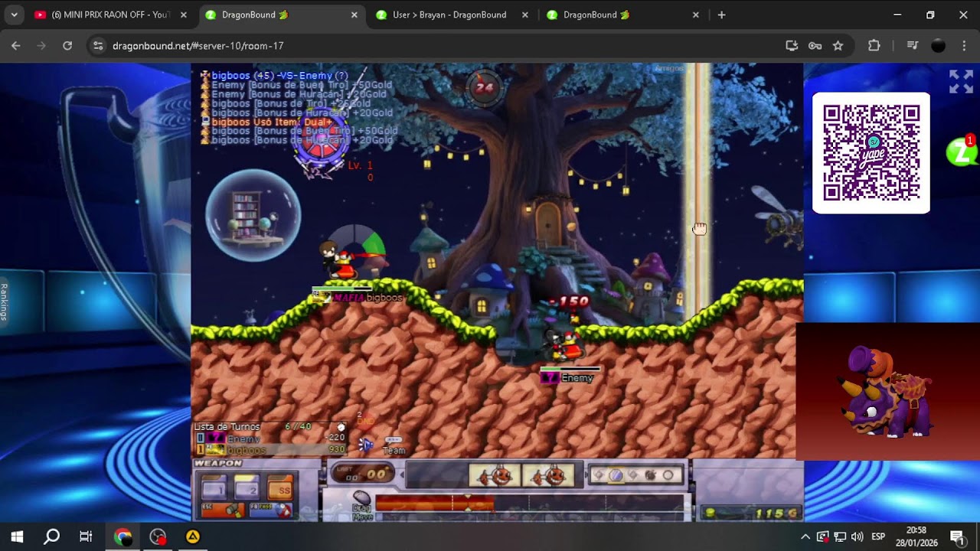The width and height of the screenshot is (980, 551).
Task: Switch to the MINI PRIX RAON OFF YouTube tab
Action: click(x=109, y=15)
